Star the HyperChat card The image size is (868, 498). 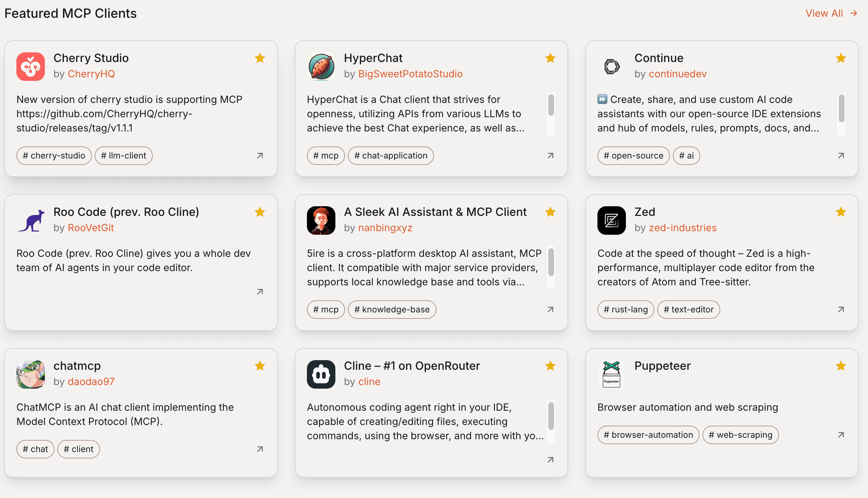pos(550,58)
